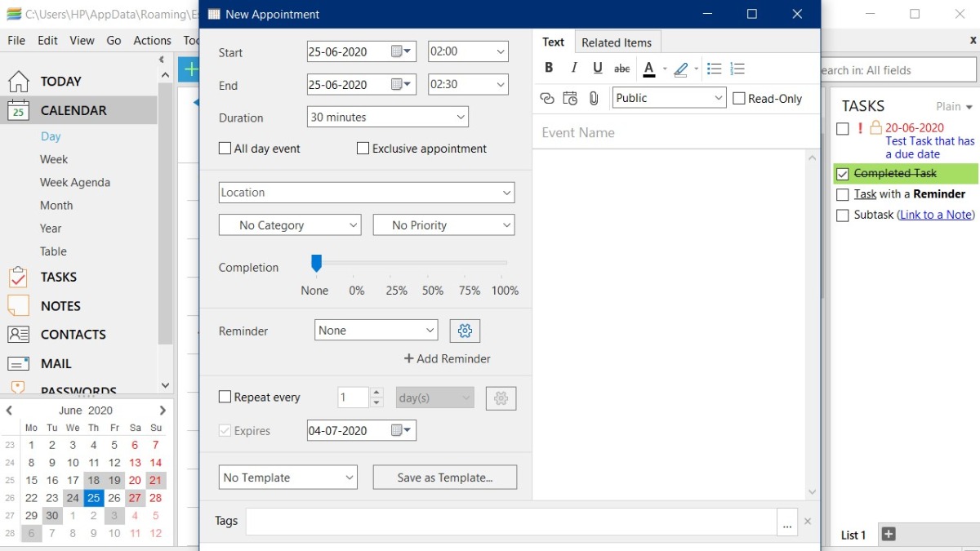Click the Completion slider handle

click(x=316, y=263)
